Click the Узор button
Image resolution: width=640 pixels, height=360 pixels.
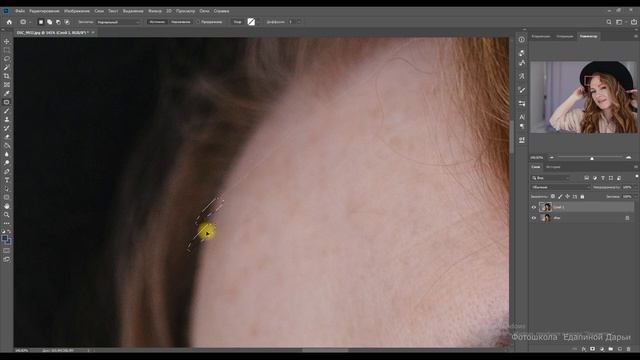point(238,22)
